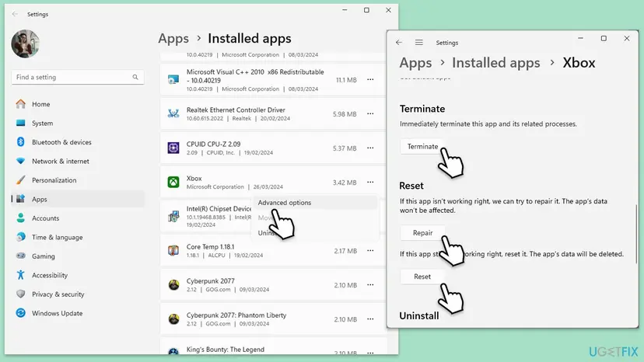The image size is (644, 362).
Task: Click the Phantom Liberty app icon
Action: pos(173,319)
